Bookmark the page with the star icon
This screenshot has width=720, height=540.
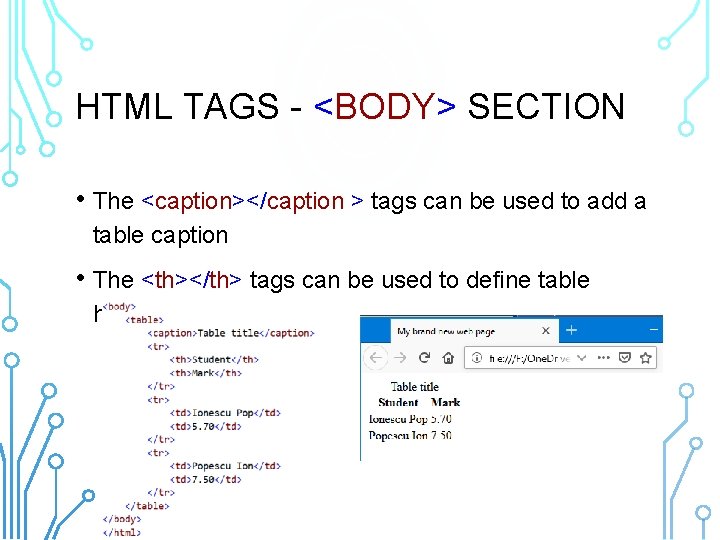(646, 358)
